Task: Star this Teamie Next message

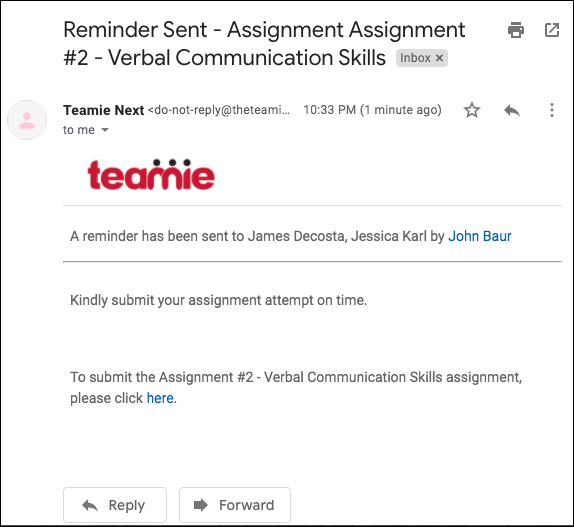Action: [472, 110]
